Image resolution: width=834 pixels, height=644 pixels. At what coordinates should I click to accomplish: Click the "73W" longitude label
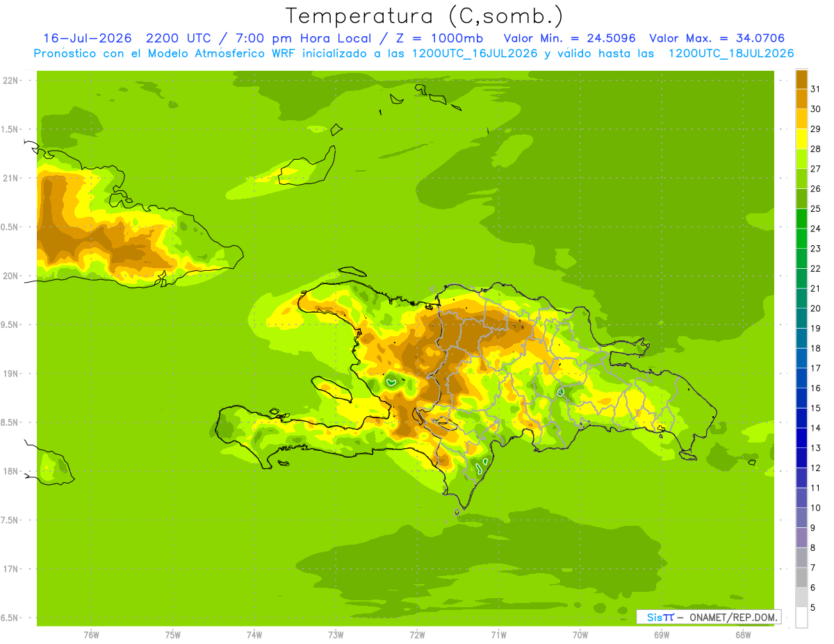336,635
